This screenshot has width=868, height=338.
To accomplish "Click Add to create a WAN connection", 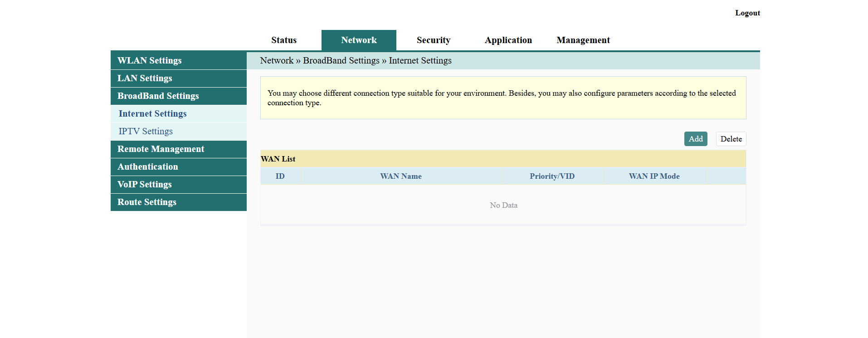I will coord(695,139).
